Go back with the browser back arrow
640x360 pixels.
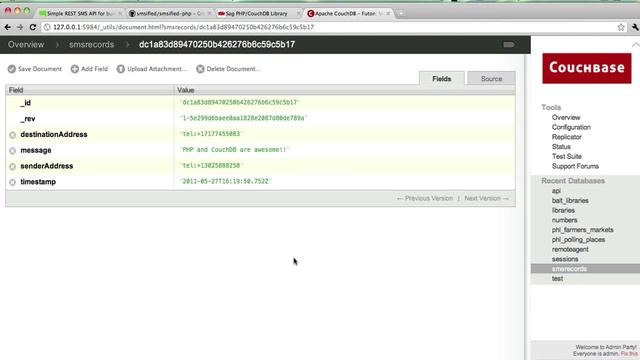tap(8, 27)
